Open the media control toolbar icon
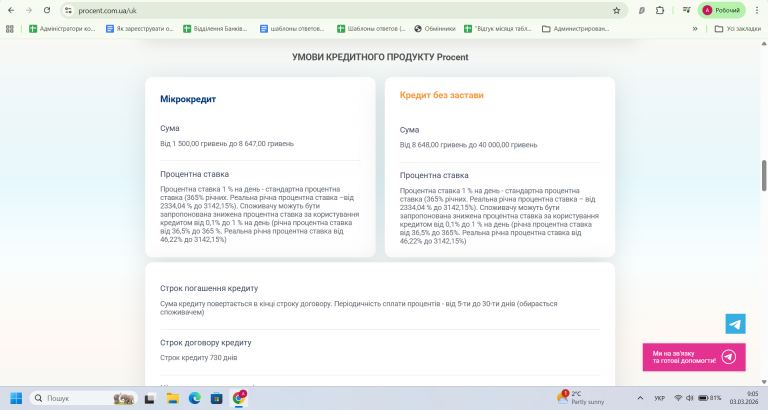Image resolution: width=768 pixels, height=410 pixels. click(687, 10)
